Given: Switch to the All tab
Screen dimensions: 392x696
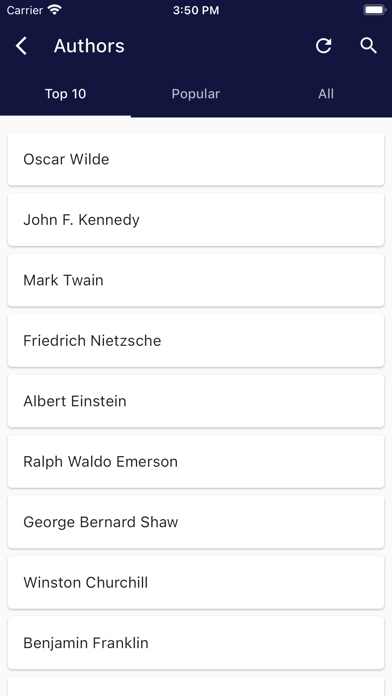Looking at the screenshot, I should 326,94.
